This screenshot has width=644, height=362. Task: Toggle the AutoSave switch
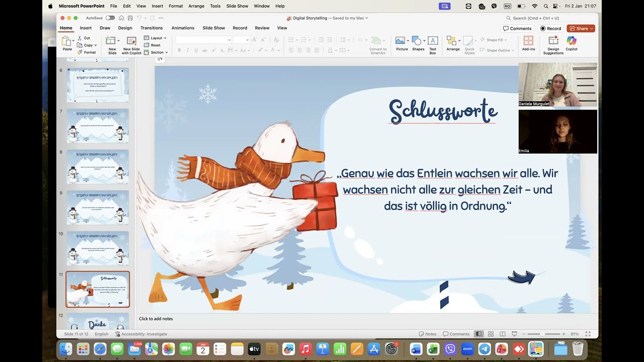click(x=110, y=18)
